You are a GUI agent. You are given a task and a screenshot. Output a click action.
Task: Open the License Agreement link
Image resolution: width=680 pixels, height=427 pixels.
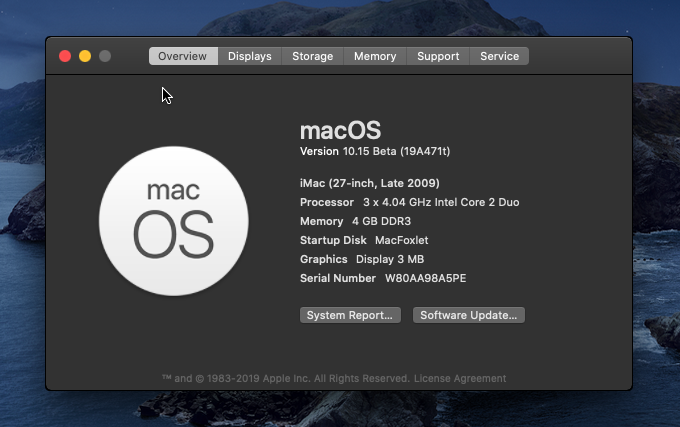click(460, 378)
